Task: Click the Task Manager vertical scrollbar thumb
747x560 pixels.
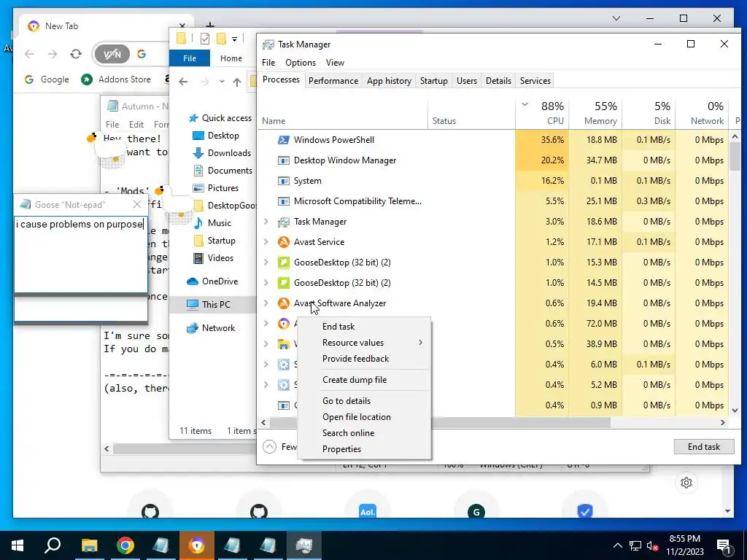Action: (735, 156)
